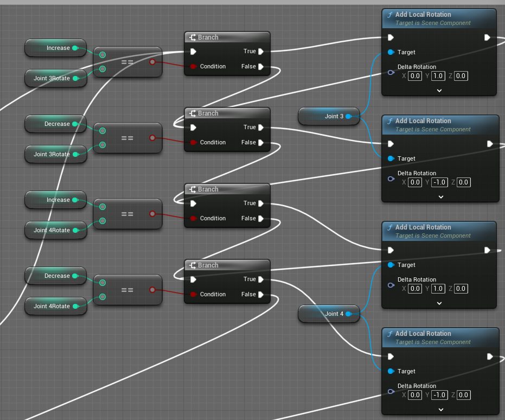The height and width of the screenshot is (420, 505).
Task: Select the first Joint 3Rotate variable node
Action: (x=56, y=78)
